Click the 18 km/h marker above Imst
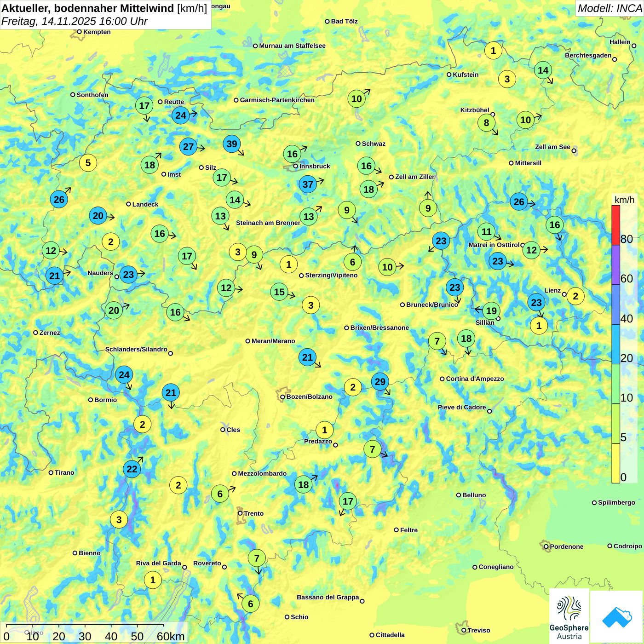The width and height of the screenshot is (644, 644). click(149, 165)
